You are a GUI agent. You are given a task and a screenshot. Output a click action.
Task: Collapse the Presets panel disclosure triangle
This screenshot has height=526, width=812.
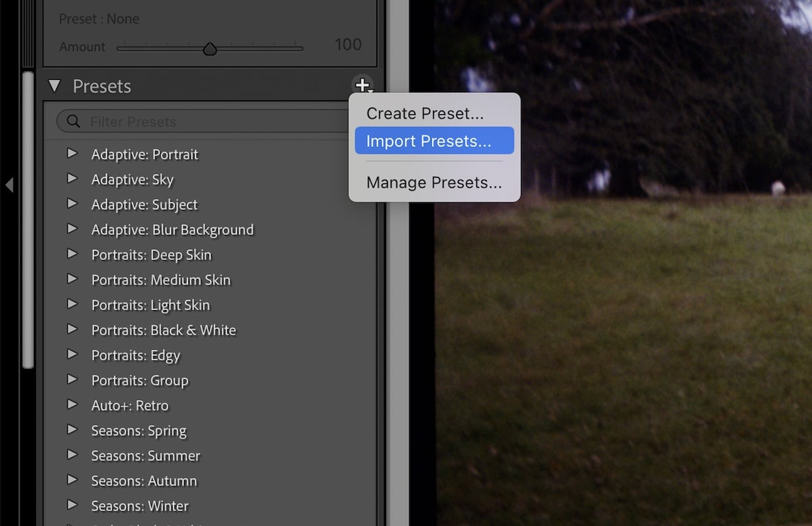coord(54,86)
